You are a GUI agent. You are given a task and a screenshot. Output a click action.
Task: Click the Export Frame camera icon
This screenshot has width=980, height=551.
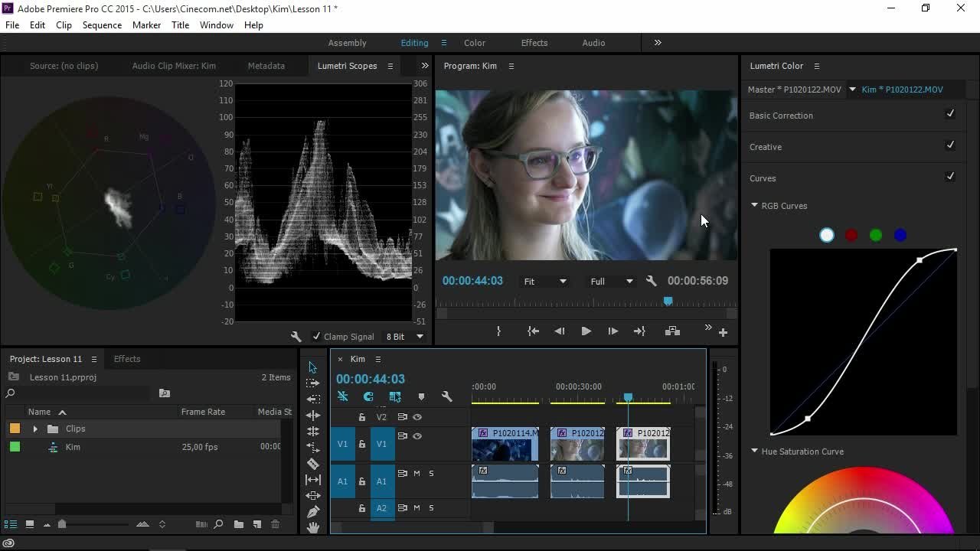(672, 331)
